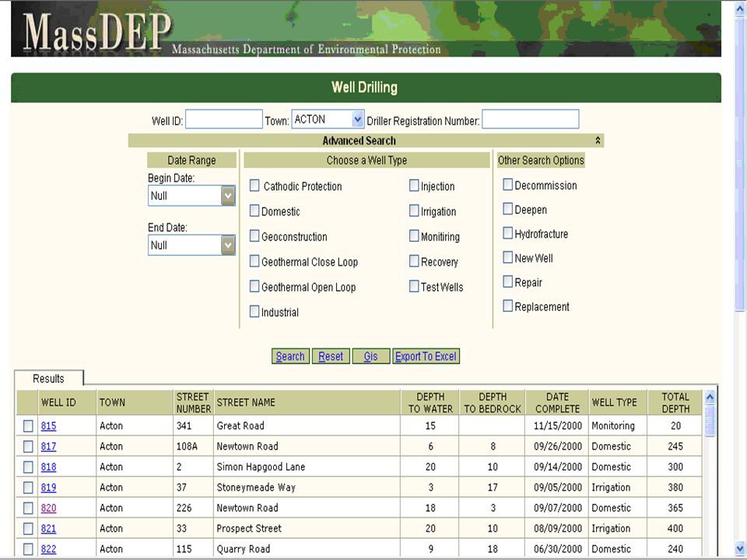The width and height of the screenshot is (747, 560).
Task: Open the Gis button
Action: tap(370, 356)
